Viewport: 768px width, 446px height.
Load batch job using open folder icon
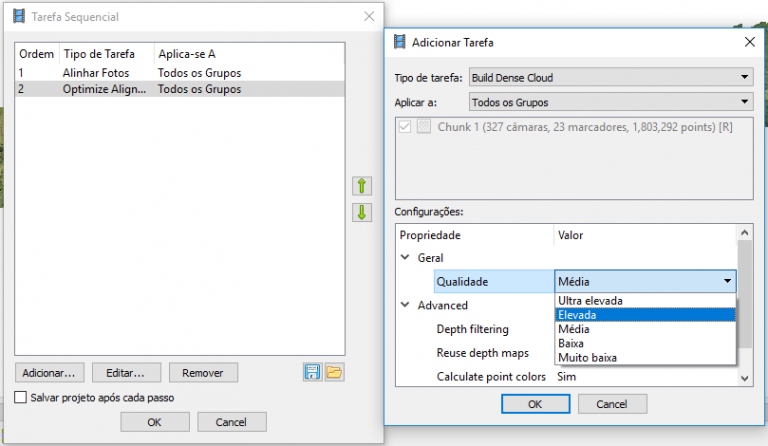334,373
